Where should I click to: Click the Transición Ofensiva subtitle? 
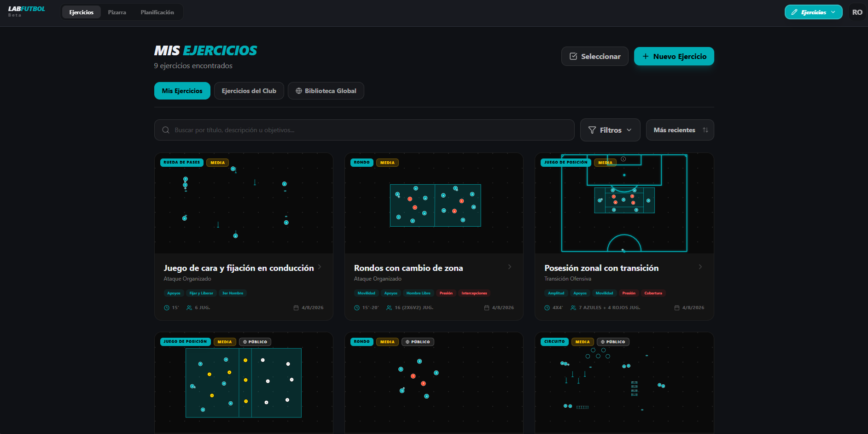tap(568, 279)
